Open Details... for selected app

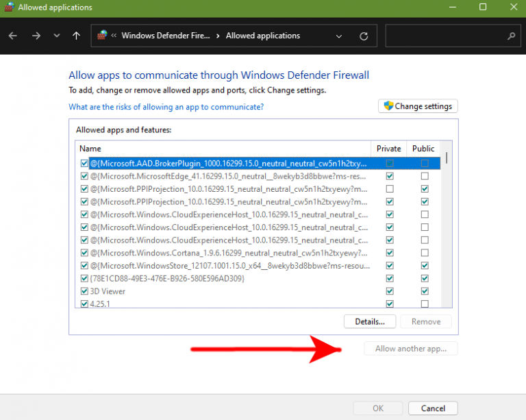click(370, 322)
